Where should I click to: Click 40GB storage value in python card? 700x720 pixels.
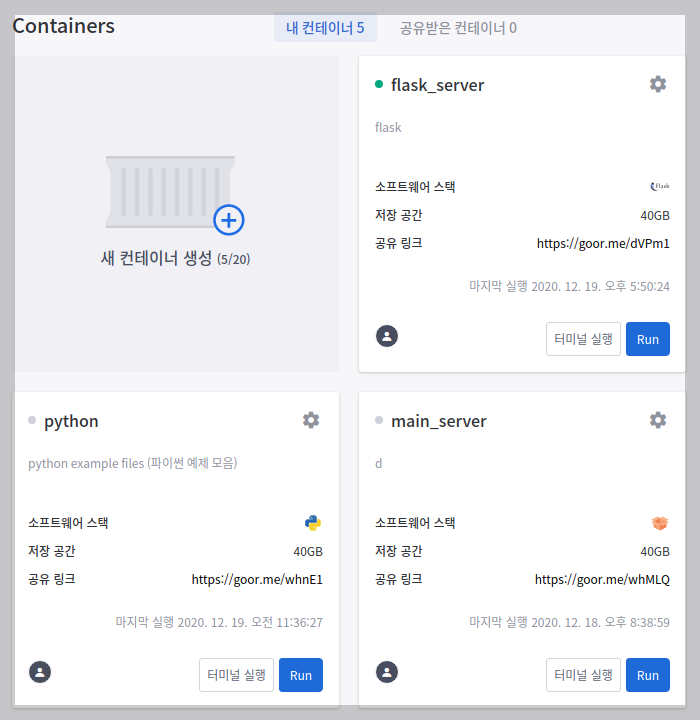[x=308, y=551]
